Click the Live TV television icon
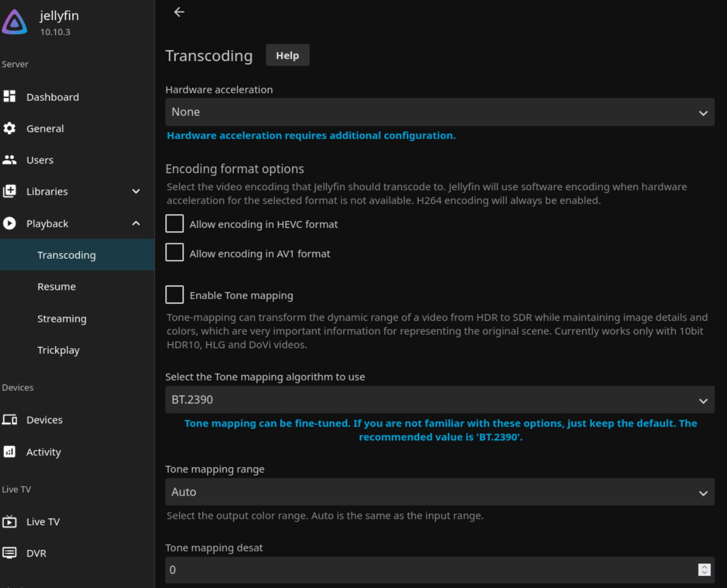 tap(10, 521)
